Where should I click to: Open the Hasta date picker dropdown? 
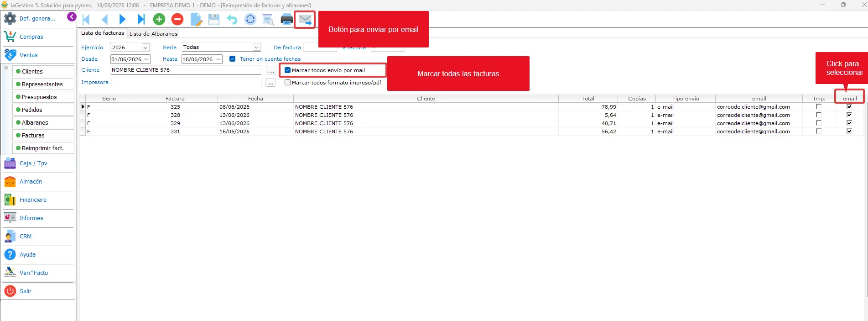(x=218, y=59)
